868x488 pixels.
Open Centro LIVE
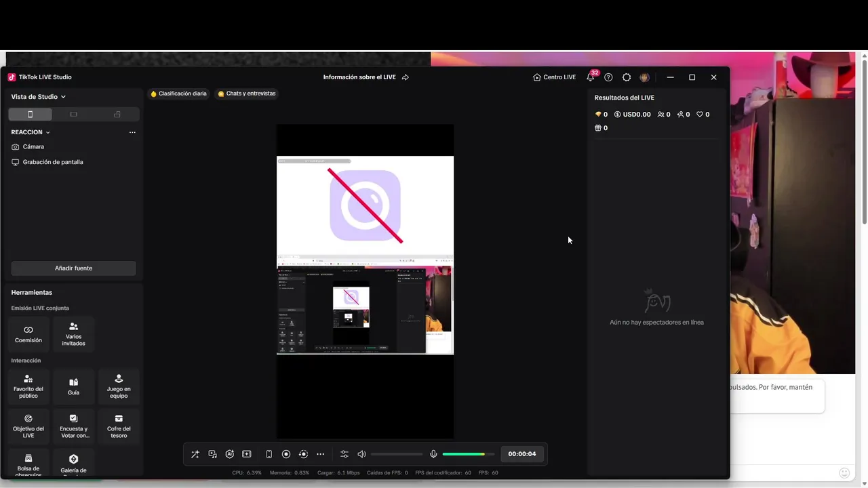554,77
